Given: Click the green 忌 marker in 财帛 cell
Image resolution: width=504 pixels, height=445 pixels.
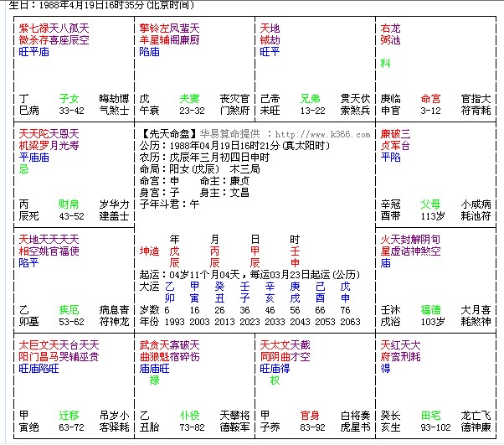Looking at the screenshot, I should [x=23, y=169].
